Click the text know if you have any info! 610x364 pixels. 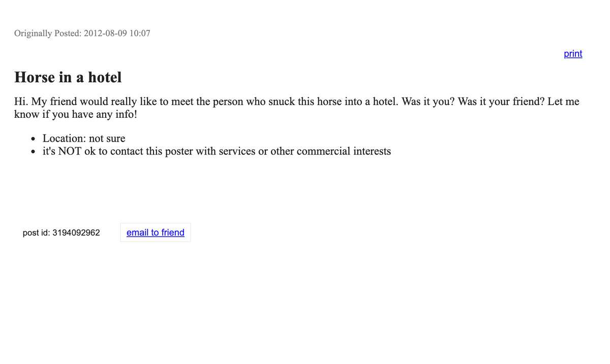click(x=76, y=114)
